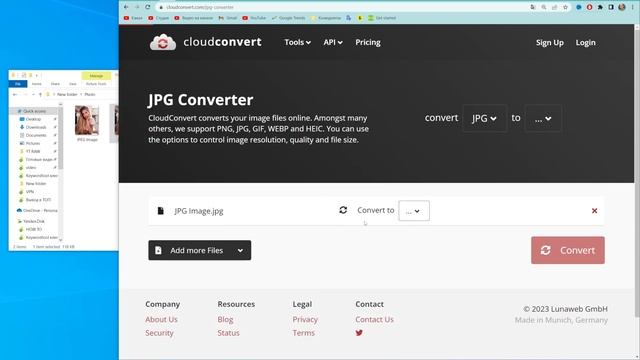The image size is (640, 360).
Task: Open the Manage tab in File Explorer
Action: pos(96,76)
